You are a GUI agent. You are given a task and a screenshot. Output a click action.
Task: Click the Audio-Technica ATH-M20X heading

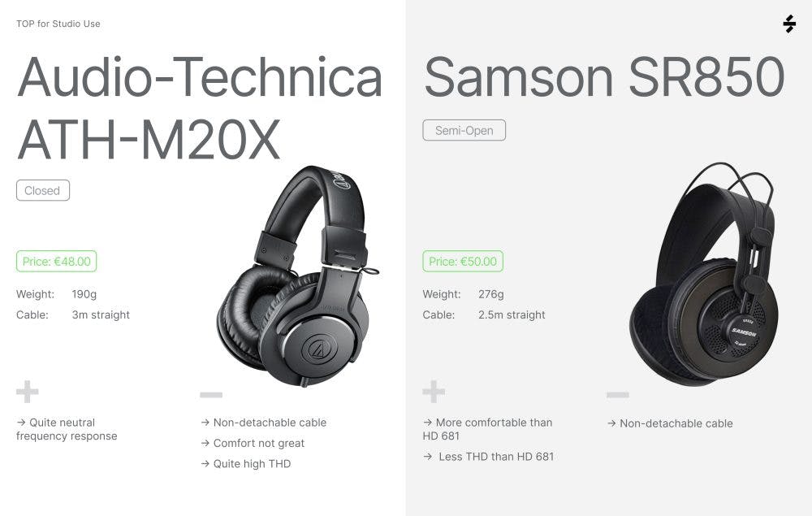pyautogui.click(x=199, y=107)
